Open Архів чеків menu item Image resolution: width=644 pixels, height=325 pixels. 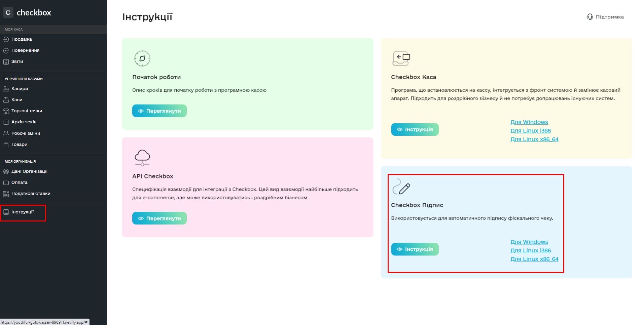[x=24, y=122]
